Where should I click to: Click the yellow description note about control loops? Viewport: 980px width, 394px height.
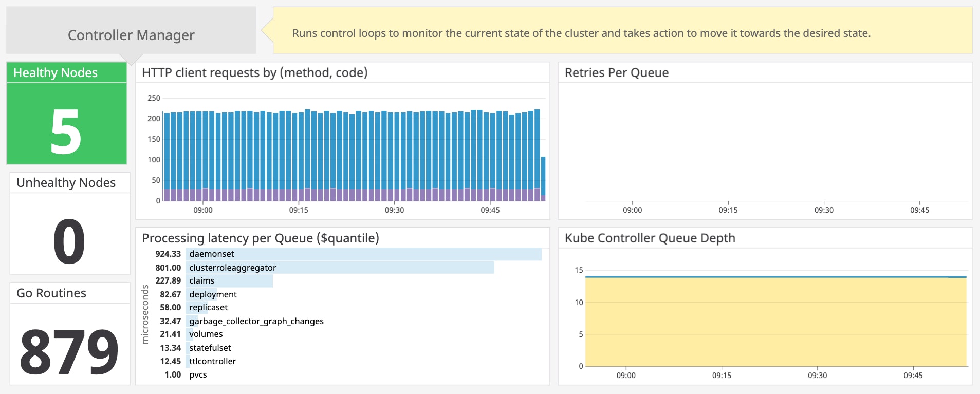click(581, 33)
